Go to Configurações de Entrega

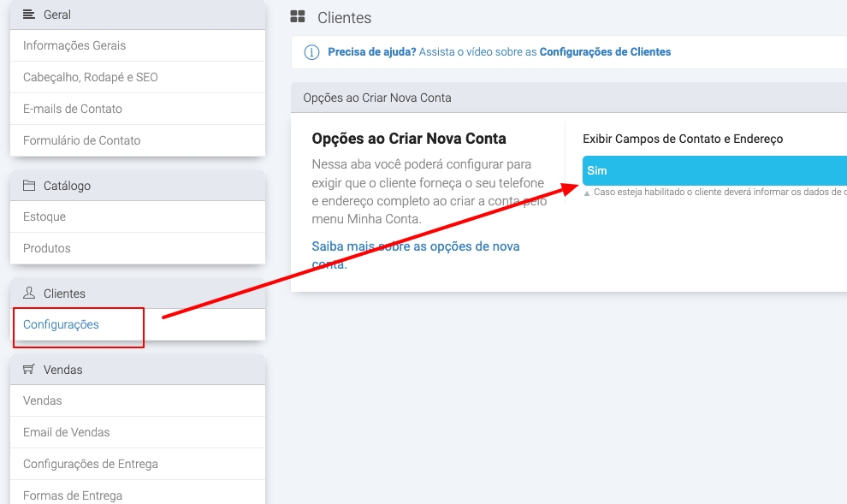tap(91, 464)
